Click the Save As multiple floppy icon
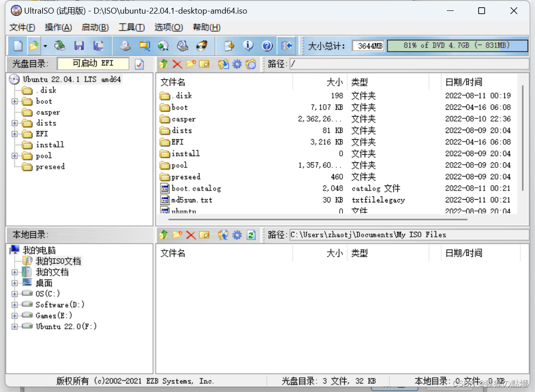Image resolution: width=535 pixels, height=392 pixels. (x=98, y=46)
